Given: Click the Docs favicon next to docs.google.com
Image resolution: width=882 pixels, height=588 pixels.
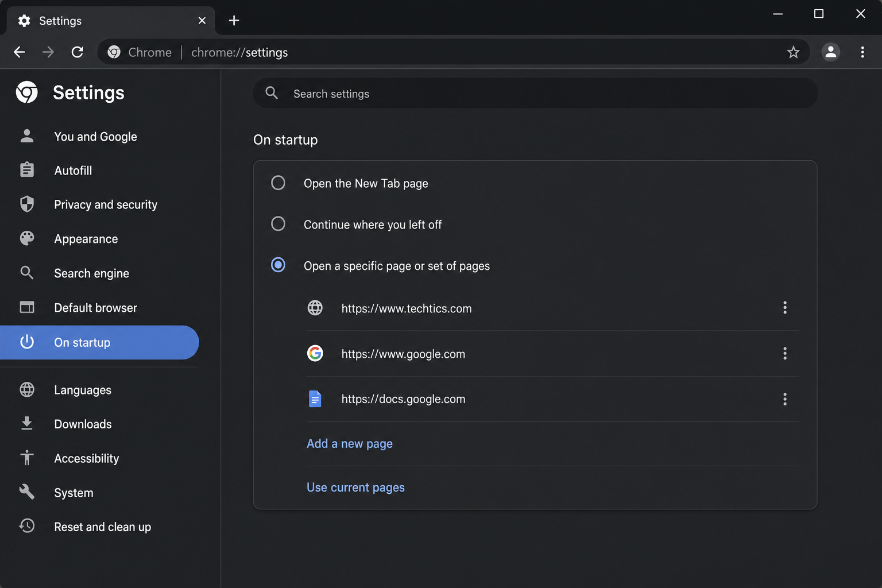Looking at the screenshot, I should click(x=315, y=399).
